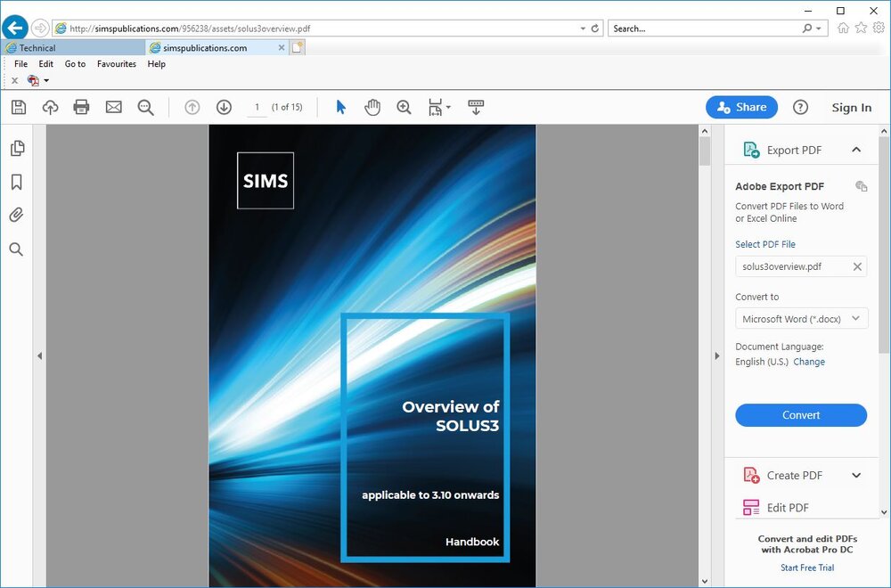Screen dimensions: 891x588
Task: Zoom in with the plus magnifier
Action: pyautogui.click(x=404, y=107)
